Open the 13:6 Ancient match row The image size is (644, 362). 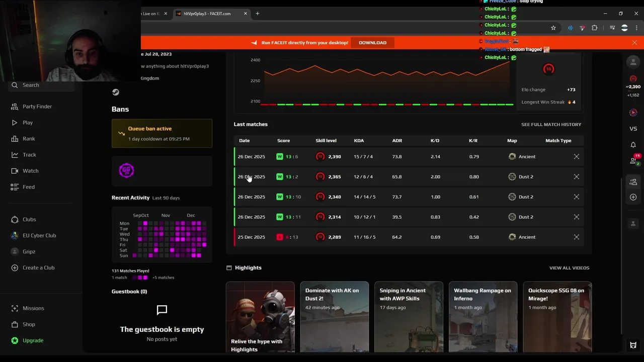[409, 157]
